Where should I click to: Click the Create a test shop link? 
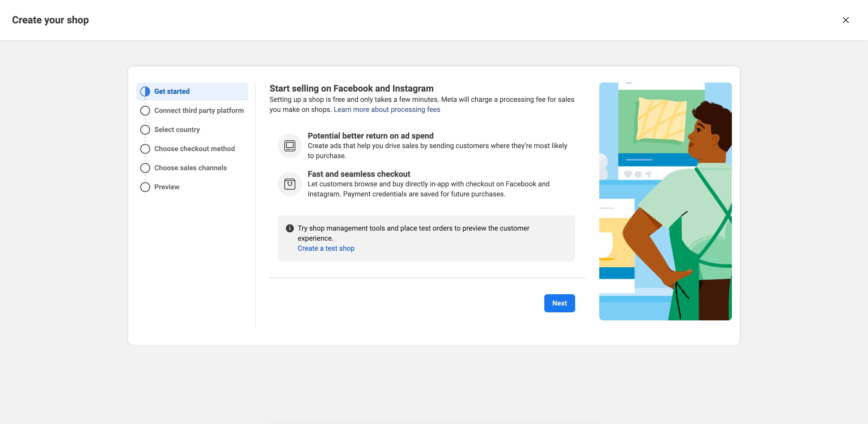(326, 249)
